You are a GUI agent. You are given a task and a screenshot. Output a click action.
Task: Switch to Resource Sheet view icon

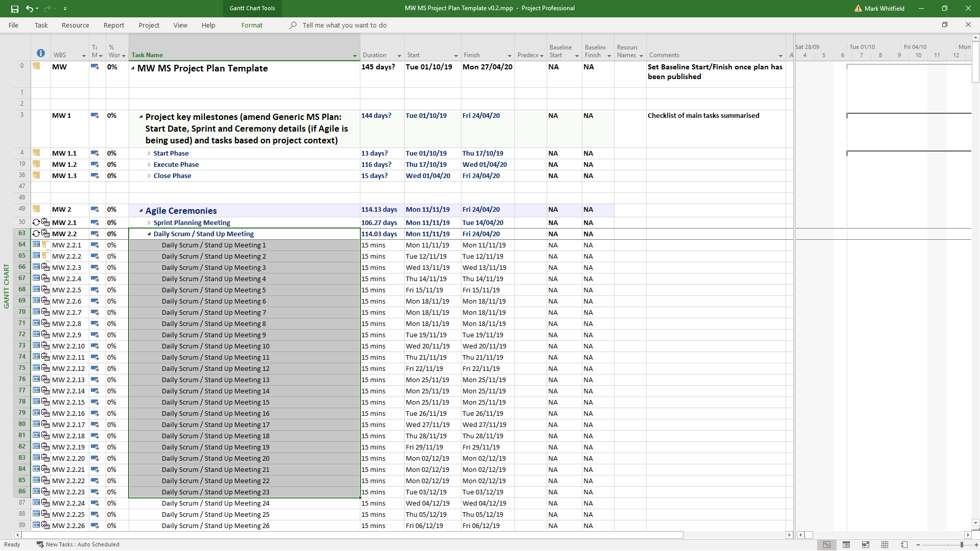(x=885, y=545)
